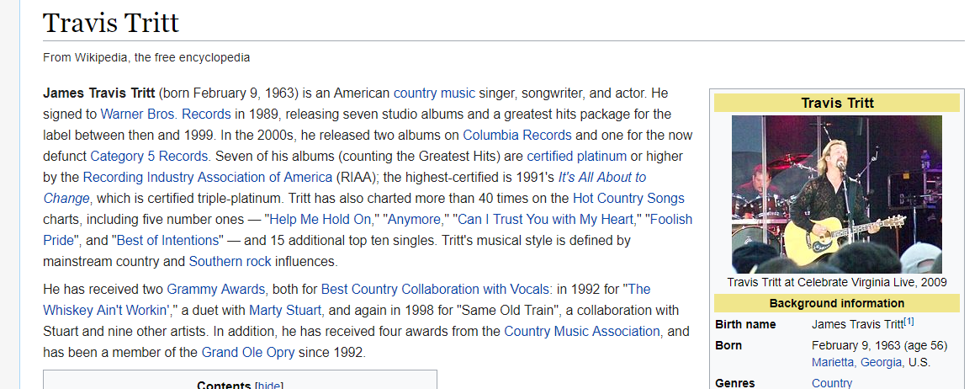Image resolution: width=980 pixels, height=389 pixels.
Task: Go to the Hot Country Songs link
Action: point(628,199)
